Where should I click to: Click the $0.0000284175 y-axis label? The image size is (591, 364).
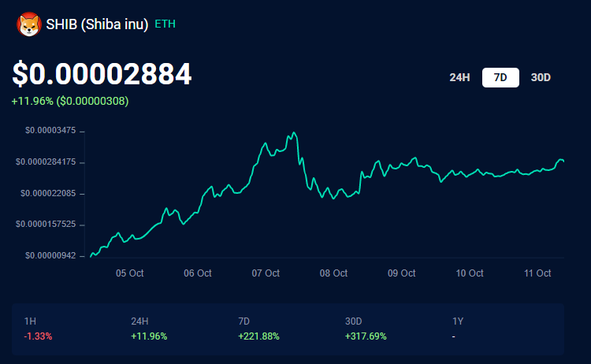pos(46,162)
